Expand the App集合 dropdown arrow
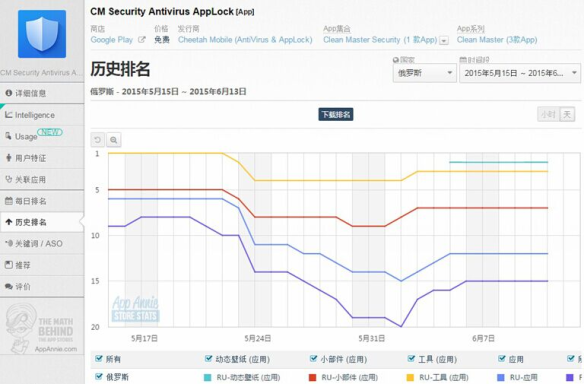This screenshot has width=584, height=384. (x=444, y=40)
